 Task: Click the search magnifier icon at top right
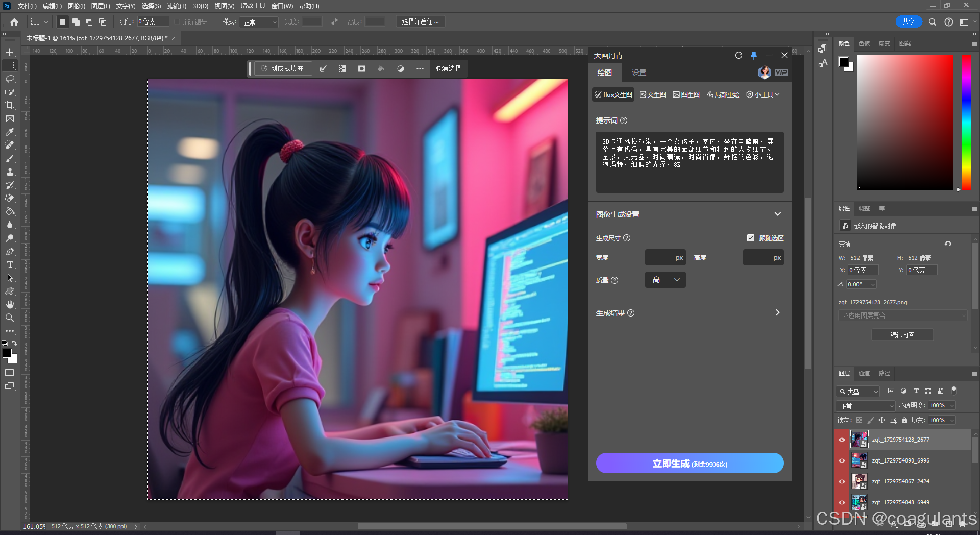coord(933,22)
